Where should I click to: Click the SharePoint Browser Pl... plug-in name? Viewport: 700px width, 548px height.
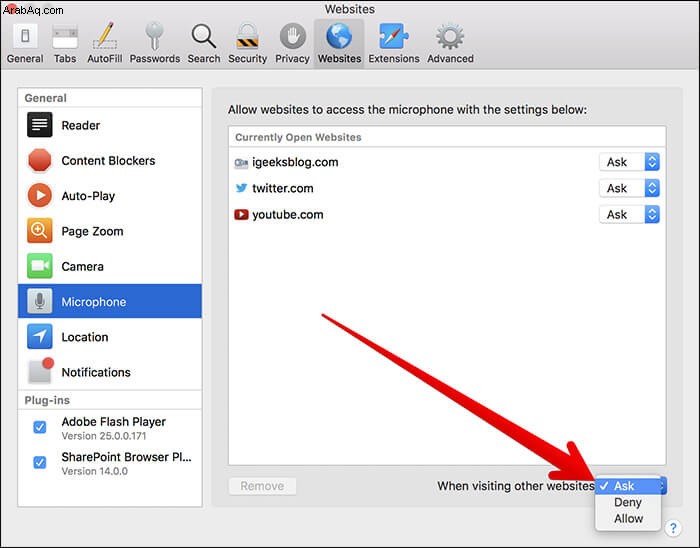coord(127,457)
